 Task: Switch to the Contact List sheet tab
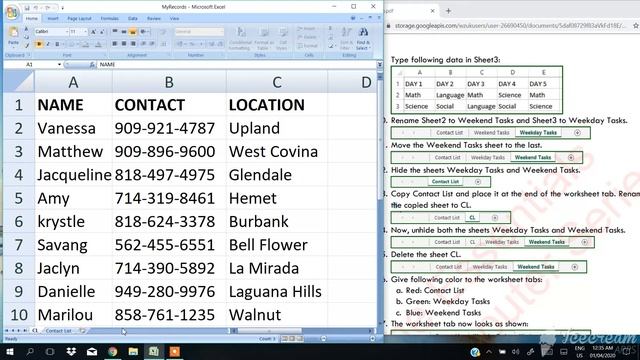click(x=58, y=331)
